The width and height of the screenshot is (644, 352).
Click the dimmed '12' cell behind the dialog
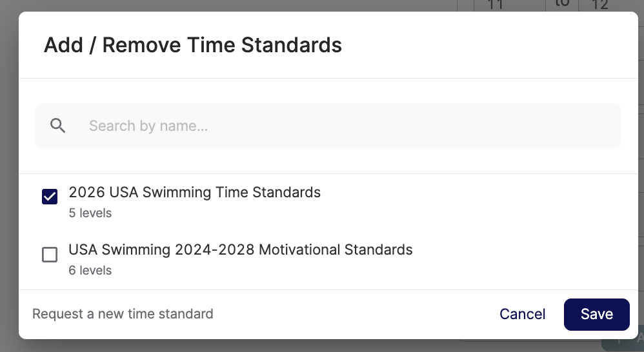point(600,5)
